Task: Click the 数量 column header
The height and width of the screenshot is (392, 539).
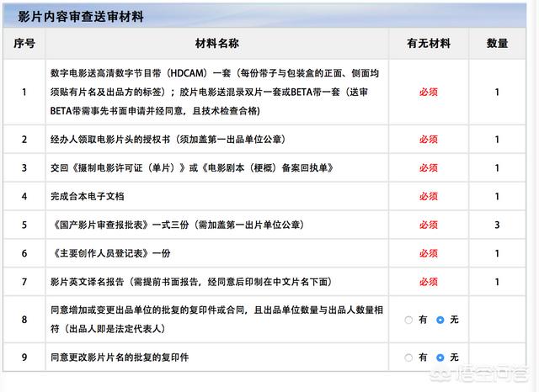Action: click(x=497, y=43)
